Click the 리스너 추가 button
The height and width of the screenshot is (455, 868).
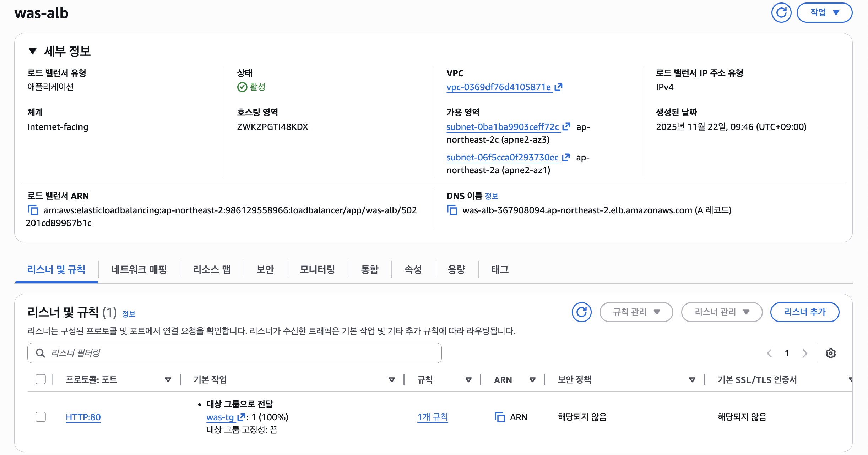point(804,312)
